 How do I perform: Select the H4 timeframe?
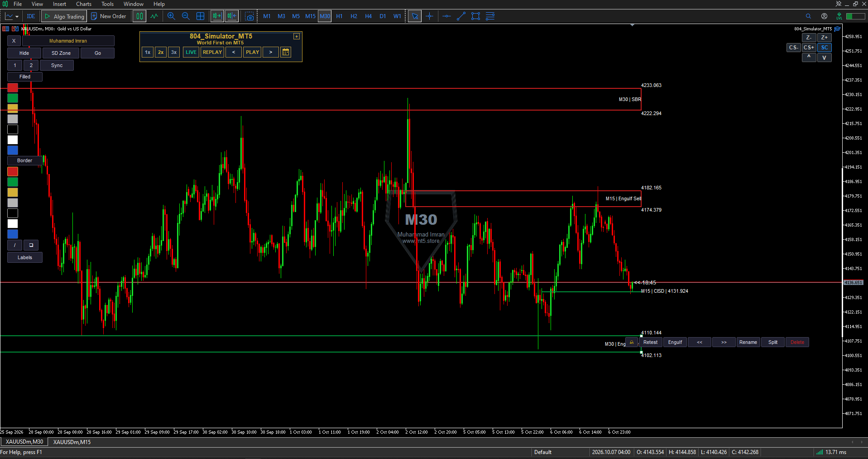[x=368, y=16]
